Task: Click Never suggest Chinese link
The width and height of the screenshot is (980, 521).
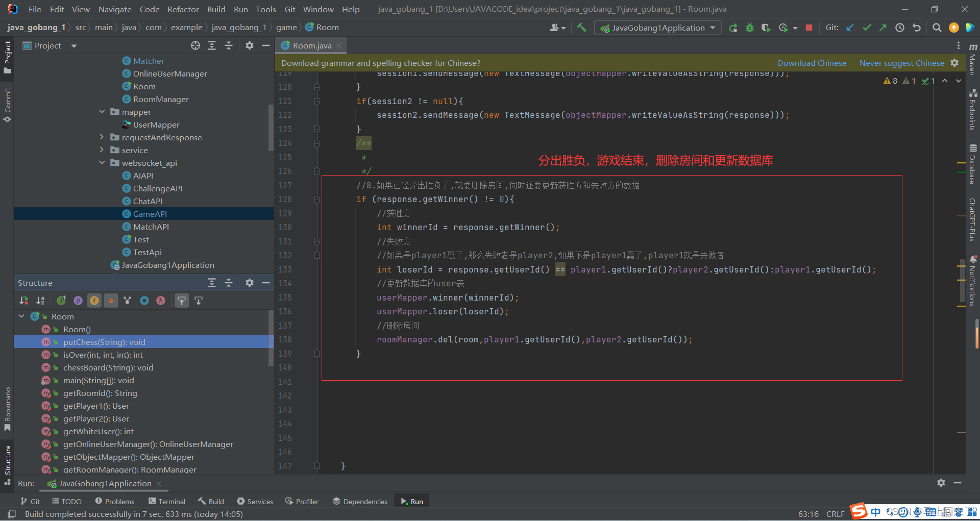Action: (901, 63)
